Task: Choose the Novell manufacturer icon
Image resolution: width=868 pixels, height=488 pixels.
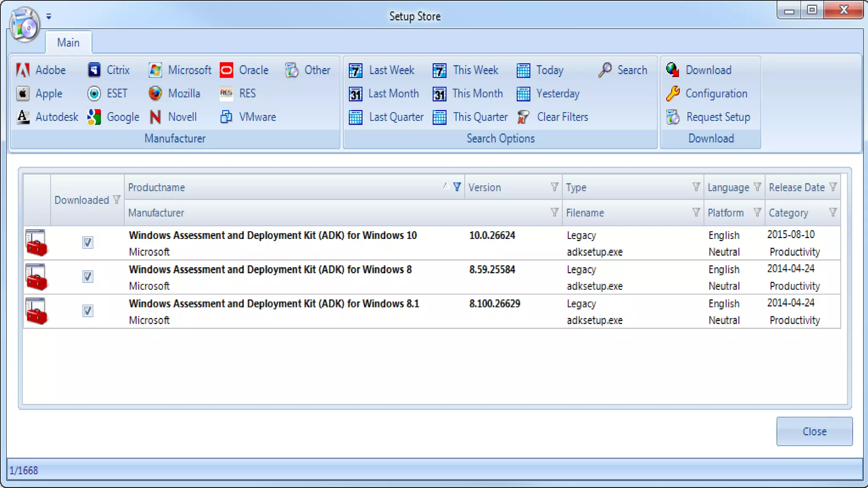Action: click(155, 116)
